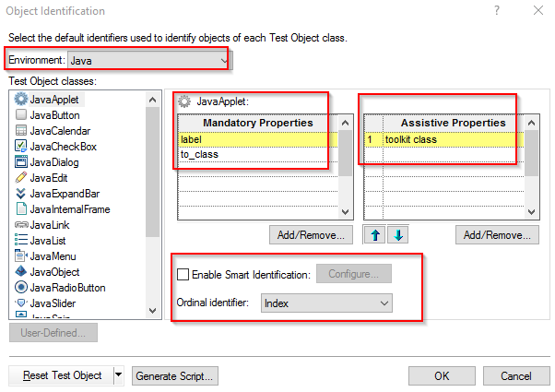Image resolution: width=555 pixels, height=392 pixels.
Task: Click the help question mark in title bar
Action: (497, 11)
